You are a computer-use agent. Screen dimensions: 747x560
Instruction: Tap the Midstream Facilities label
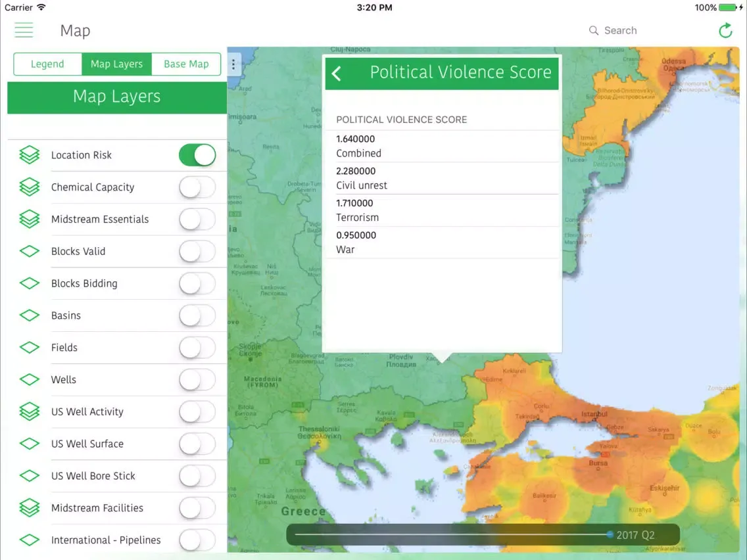(x=97, y=508)
